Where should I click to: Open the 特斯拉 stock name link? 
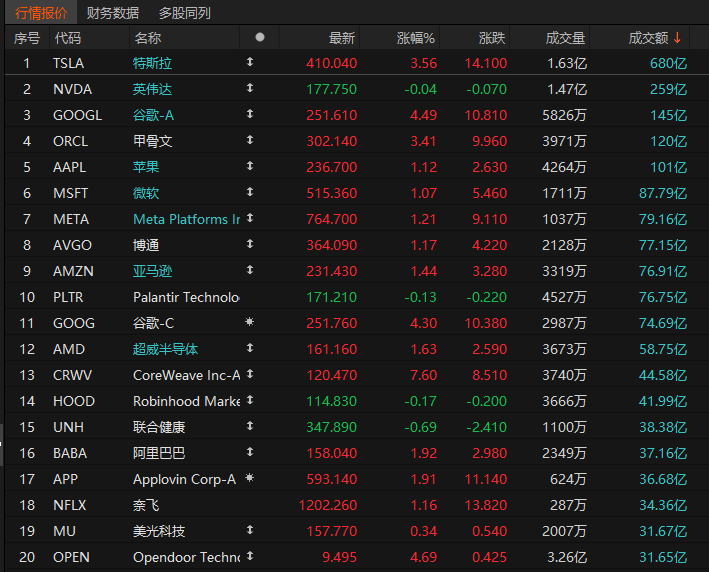(152, 63)
